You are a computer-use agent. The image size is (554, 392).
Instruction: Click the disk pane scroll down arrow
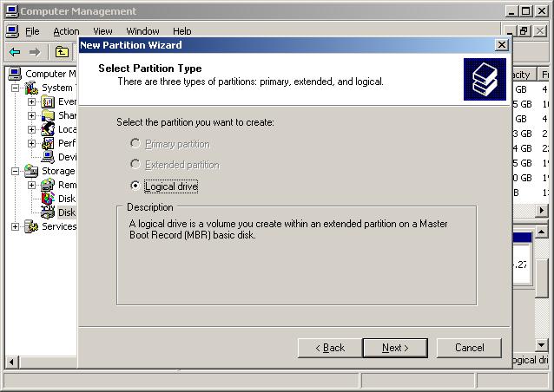[x=542, y=345]
